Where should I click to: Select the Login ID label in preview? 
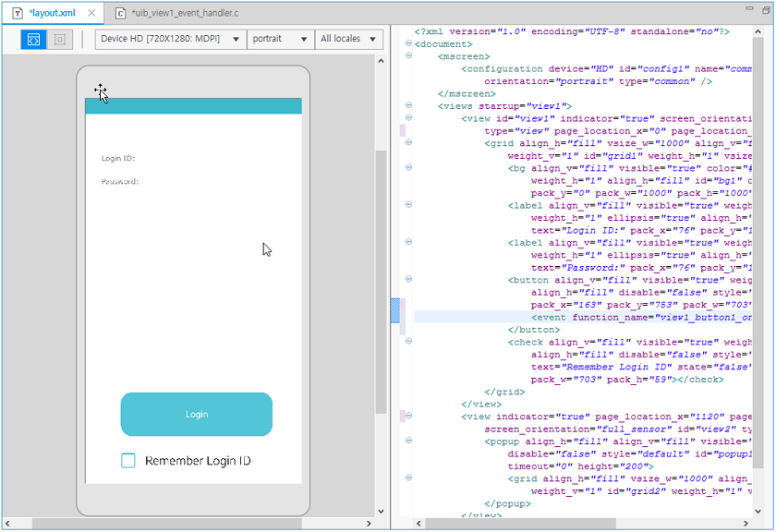tap(118, 159)
